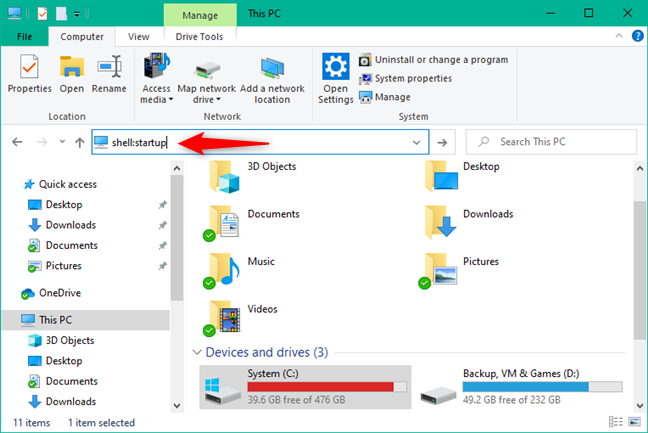Viewport: 648px width, 433px height.
Task: Click the Pictures folder icon in main pane
Action: tap(439, 270)
